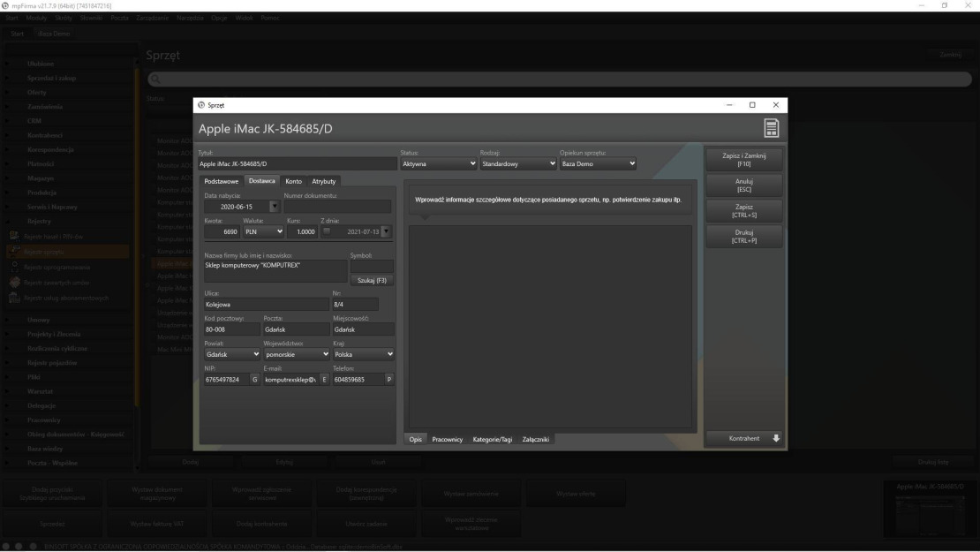Open the Atrybuty tab

click(x=324, y=181)
